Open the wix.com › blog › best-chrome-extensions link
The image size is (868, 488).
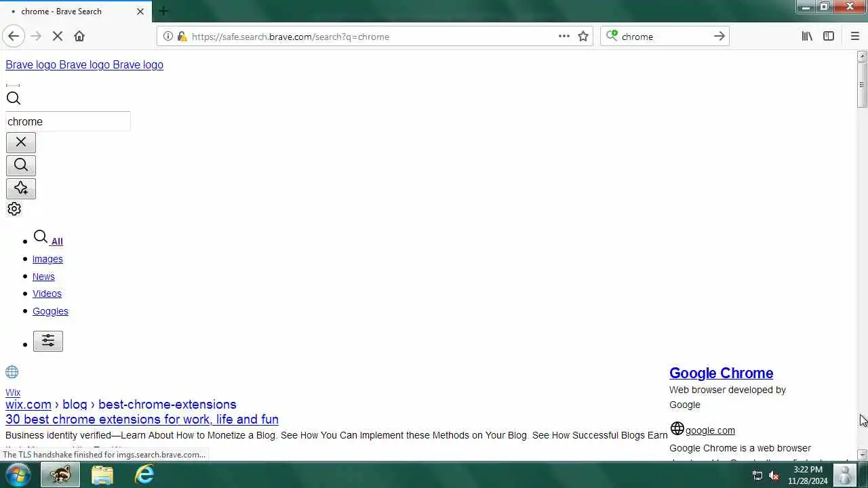tap(121, 404)
